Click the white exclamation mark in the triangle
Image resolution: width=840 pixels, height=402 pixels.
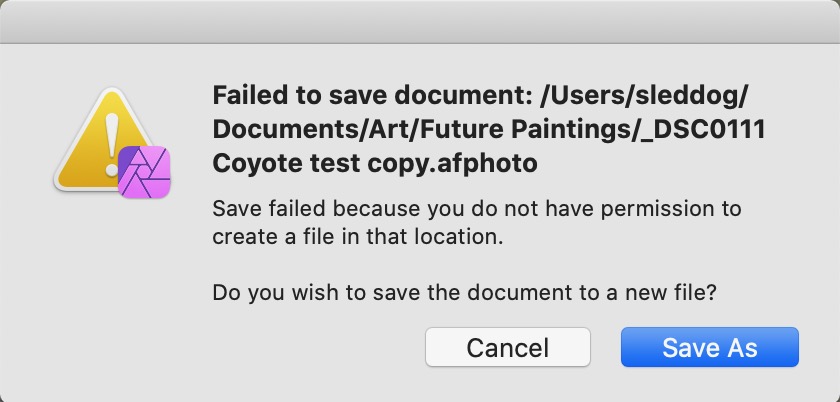(x=112, y=146)
